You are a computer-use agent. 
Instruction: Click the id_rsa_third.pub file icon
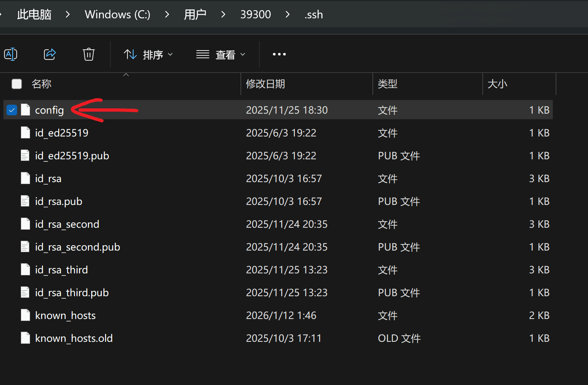[x=26, y=293]
